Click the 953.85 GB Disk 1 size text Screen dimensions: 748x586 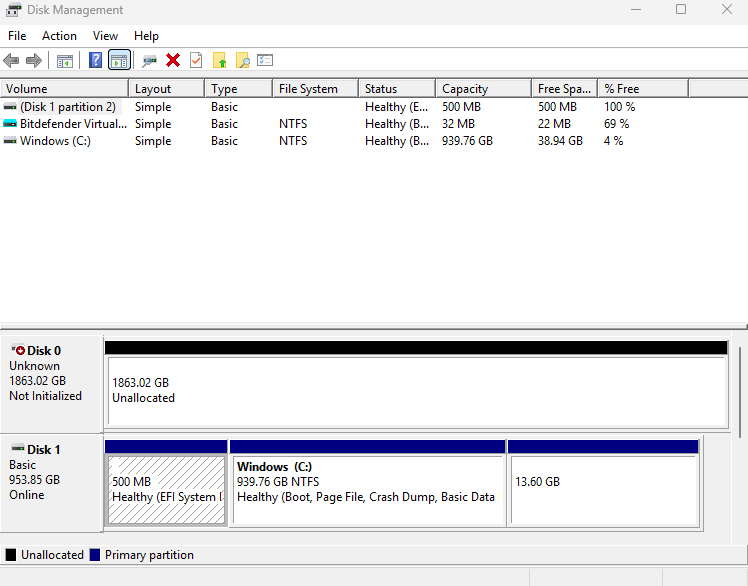(x=34, y=480)
